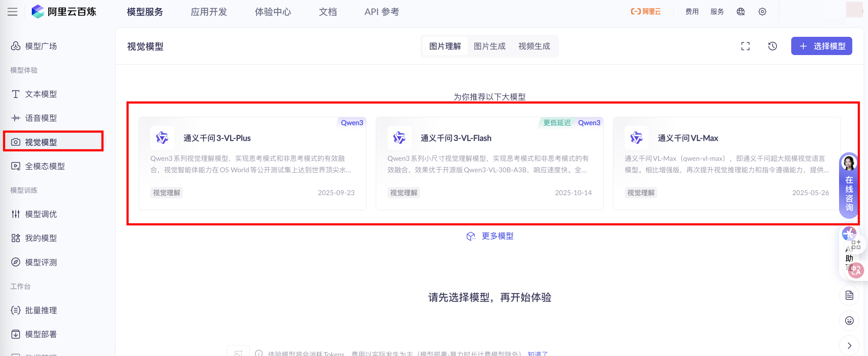Open 费用 in top bar
The width and height of the screenshot is (868, 356).
click(x=692, y=12)
